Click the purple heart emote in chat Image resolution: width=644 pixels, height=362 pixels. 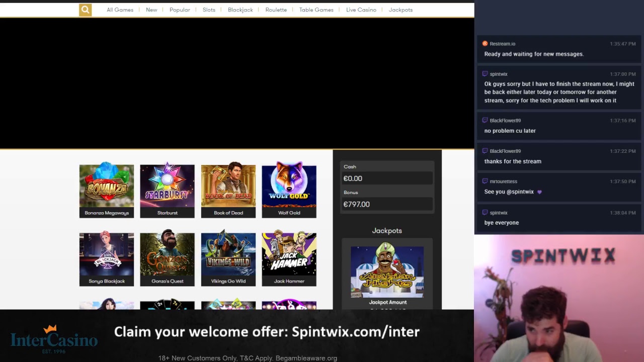point(539,192)
